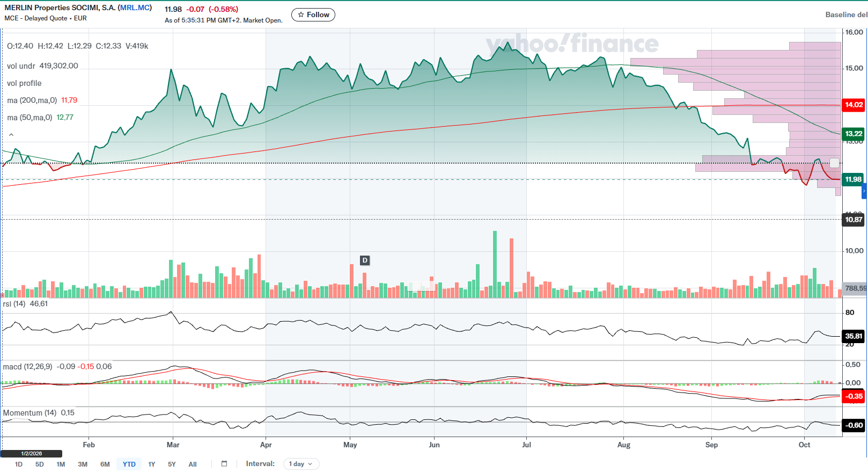Open the MRL.MC ticker link
Image resolution: width=868 pixels, height=472 pixels.
pos(135,8)
